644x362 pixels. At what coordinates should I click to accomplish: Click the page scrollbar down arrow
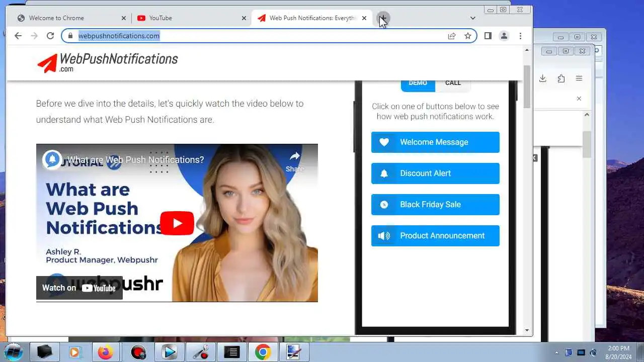[x=527, y=330]
